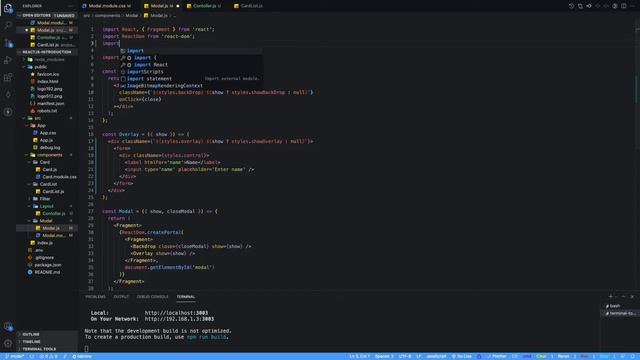Click the Spaces indentation status item
Image resolution: width=640 pixels, height=360 pixels.
(x=384, y=356)
